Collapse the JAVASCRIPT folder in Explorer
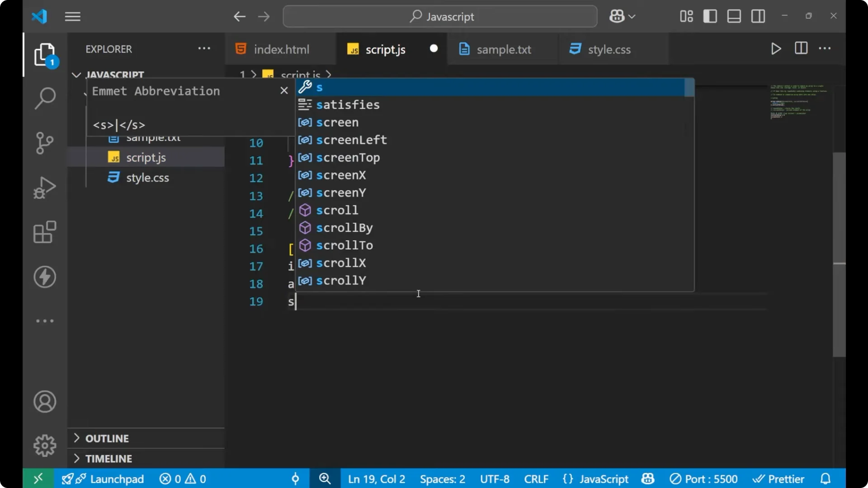Image resolution: width=868 pixels, height=488 pixels. tap(76, 75)
